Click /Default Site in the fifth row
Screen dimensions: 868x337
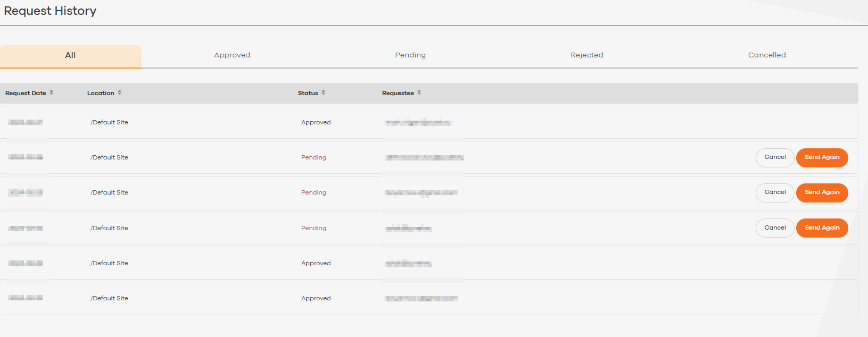[109, 264]
